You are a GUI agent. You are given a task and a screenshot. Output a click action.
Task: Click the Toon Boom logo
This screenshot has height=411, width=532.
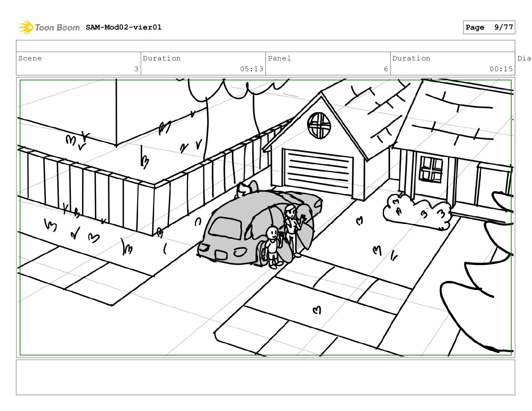pyautogui.click(x=49, y=27)
